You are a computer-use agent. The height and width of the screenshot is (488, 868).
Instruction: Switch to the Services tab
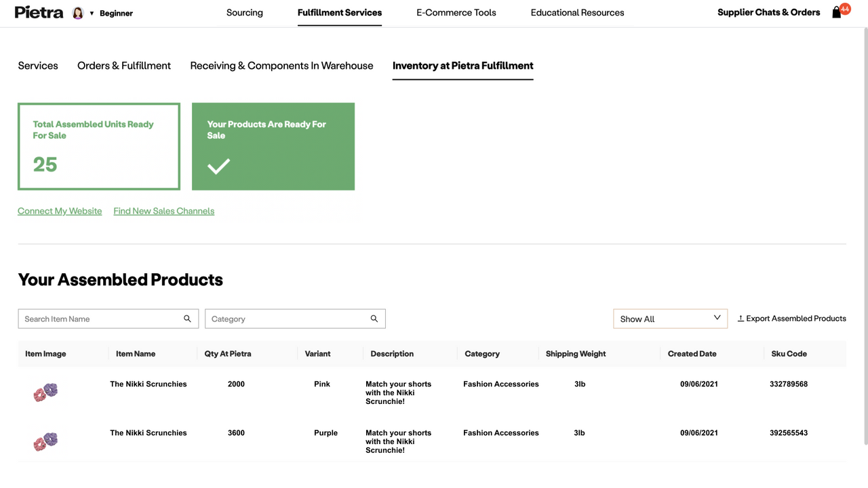38,66
